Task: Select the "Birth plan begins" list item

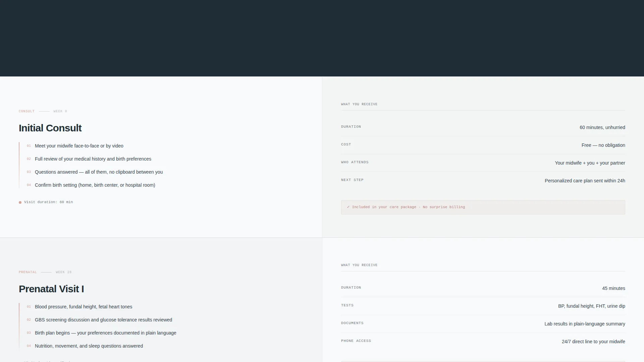Action: [105, 333]
